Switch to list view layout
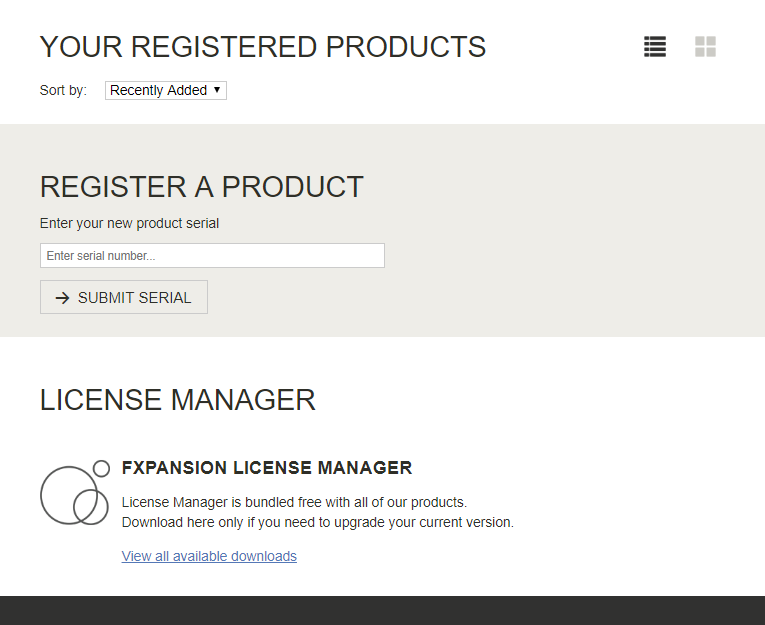765x625 pixels. [x=655, y=47]
